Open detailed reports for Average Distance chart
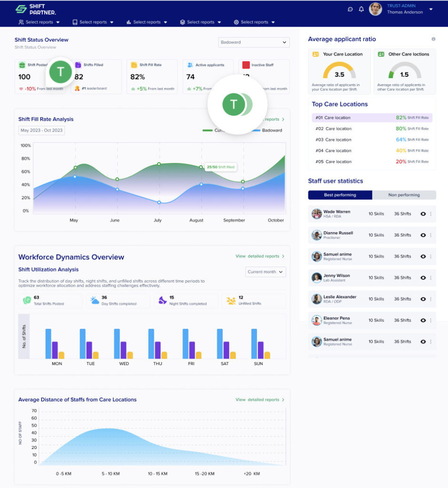448x488 pixels. (259, 400)
